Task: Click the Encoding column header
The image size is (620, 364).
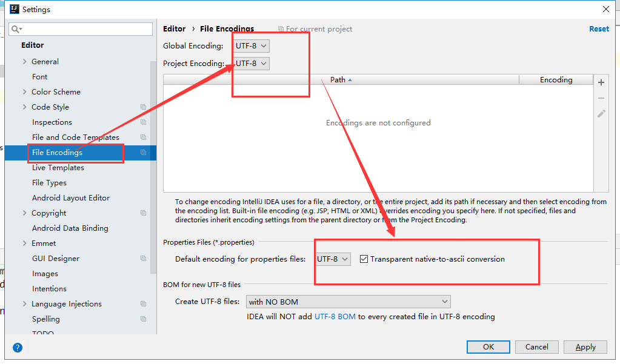Action: point(556,79)
